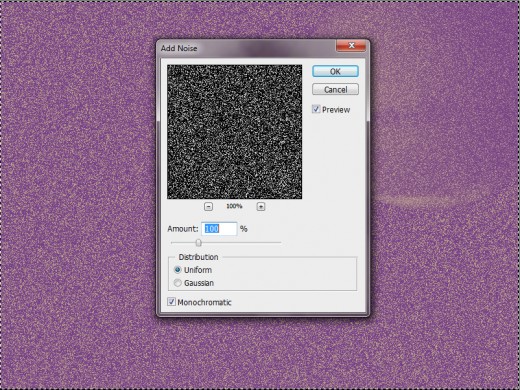Zoom out the noise preview with minus
Screen dimensions: 520x390
pyautogui.click(x=208, y=207)
